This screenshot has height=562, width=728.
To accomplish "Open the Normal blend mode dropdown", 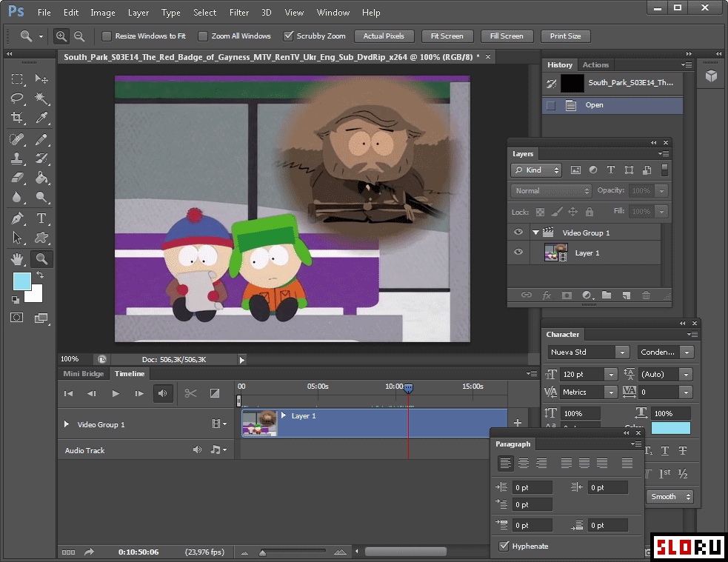I will tap(551, 191).
